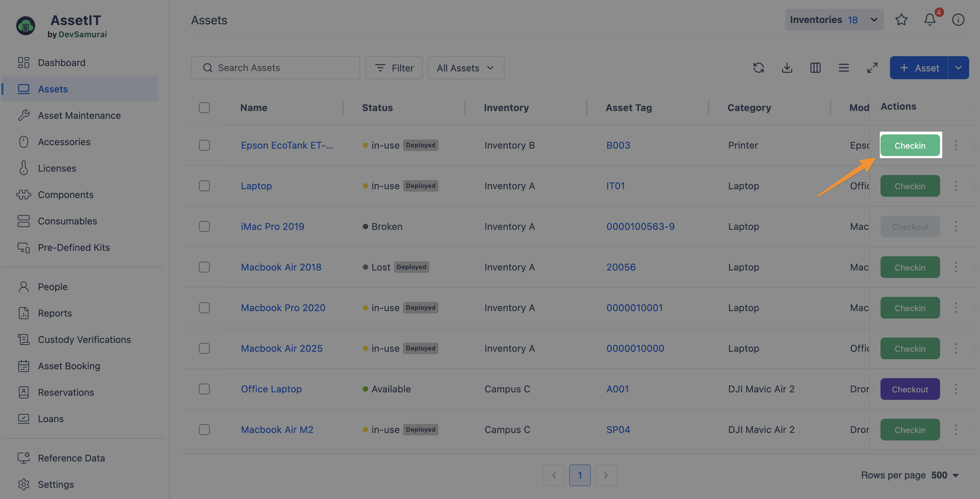Tick the select-all header checkbox

click(204, 108)
